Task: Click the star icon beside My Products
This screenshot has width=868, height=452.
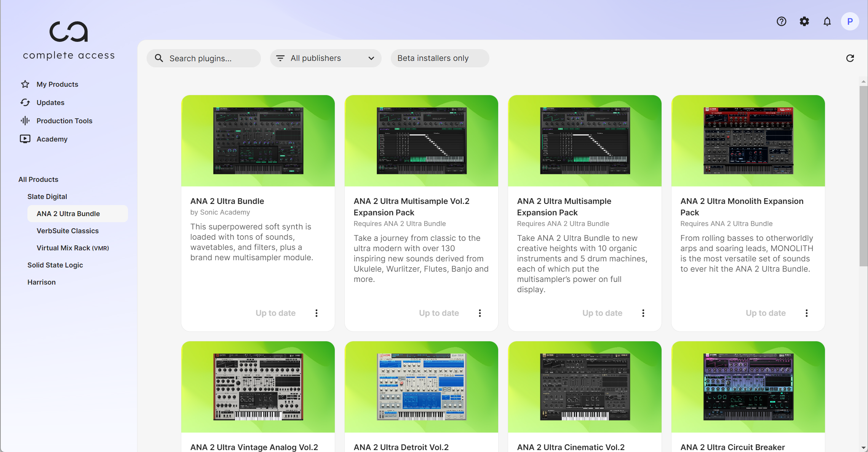Action: [25, 84]
